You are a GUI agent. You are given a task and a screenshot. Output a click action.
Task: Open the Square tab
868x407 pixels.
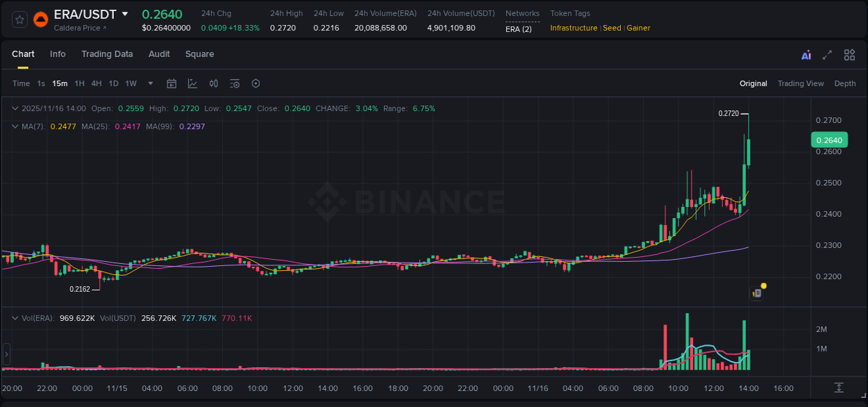tap(199, 53)
